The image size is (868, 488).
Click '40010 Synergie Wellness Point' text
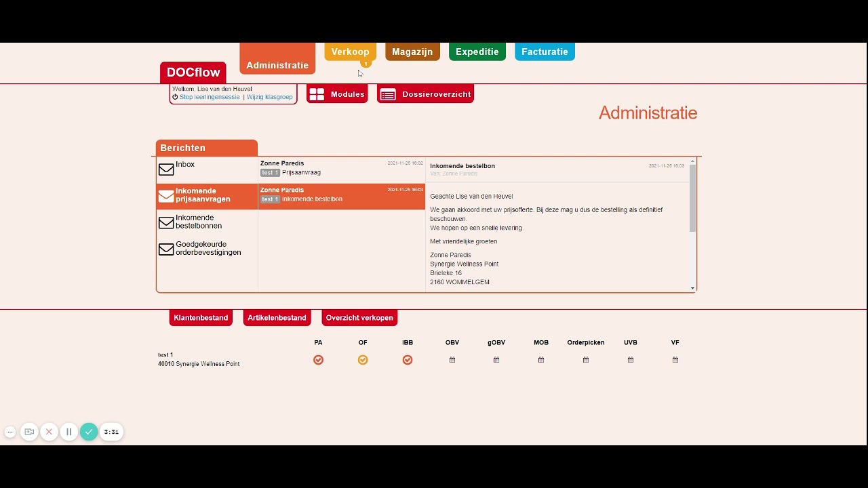tap(199, 364)
